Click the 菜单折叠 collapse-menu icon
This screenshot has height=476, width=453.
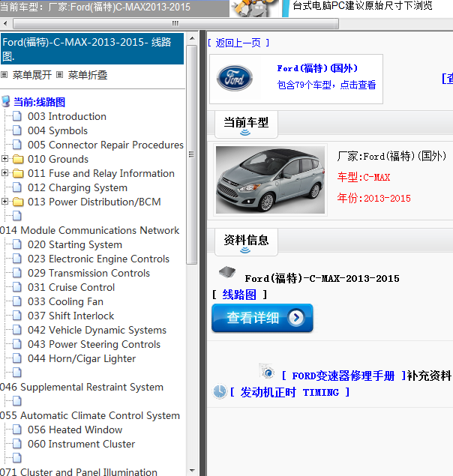tap(60, 75)
